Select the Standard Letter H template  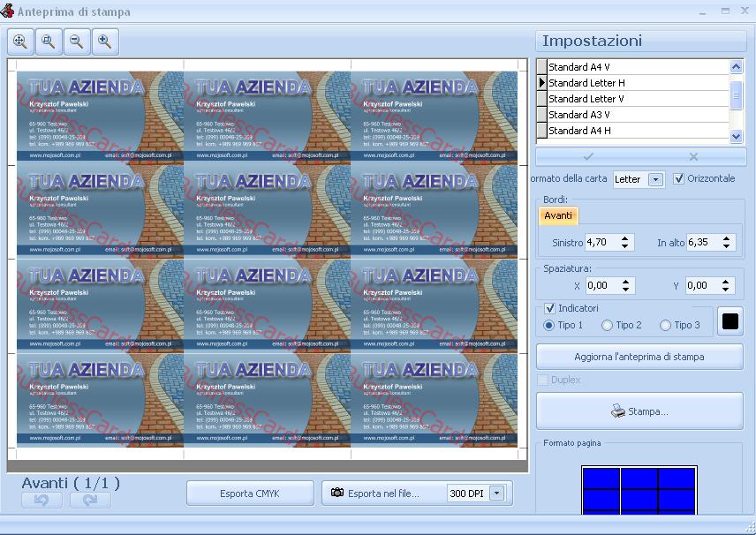(638, 83)
